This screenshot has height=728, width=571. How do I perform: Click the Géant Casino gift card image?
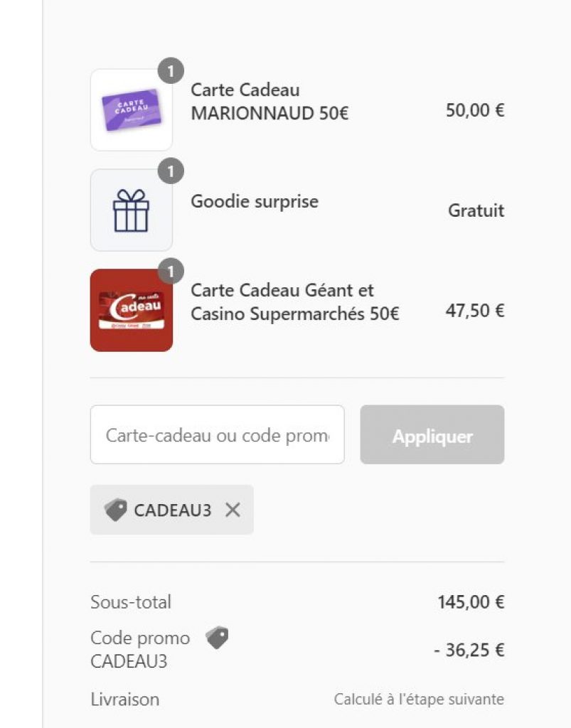pyautogui.click(x=131, y=311)
